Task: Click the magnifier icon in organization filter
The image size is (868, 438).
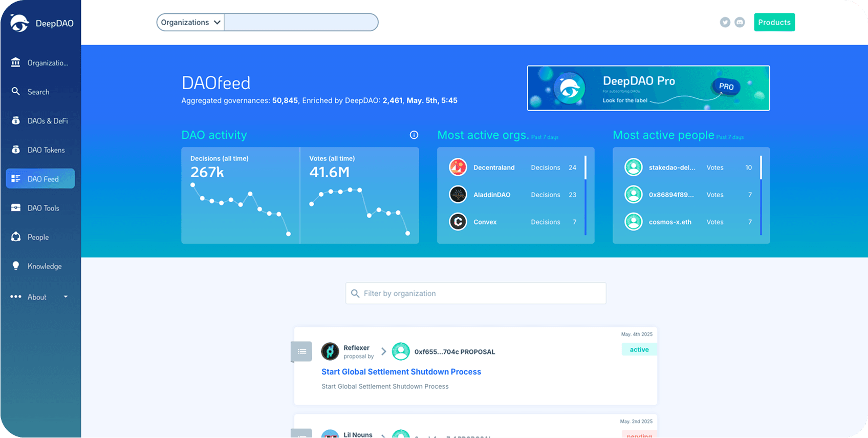Action: click(355, 294)
